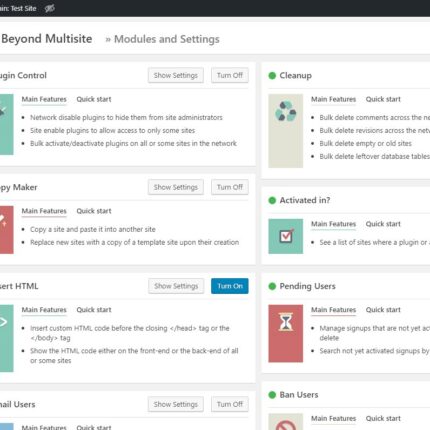Open Quick start tab in Email Users
This screenshot has width=430, height=430.
[x=94, y=427]
